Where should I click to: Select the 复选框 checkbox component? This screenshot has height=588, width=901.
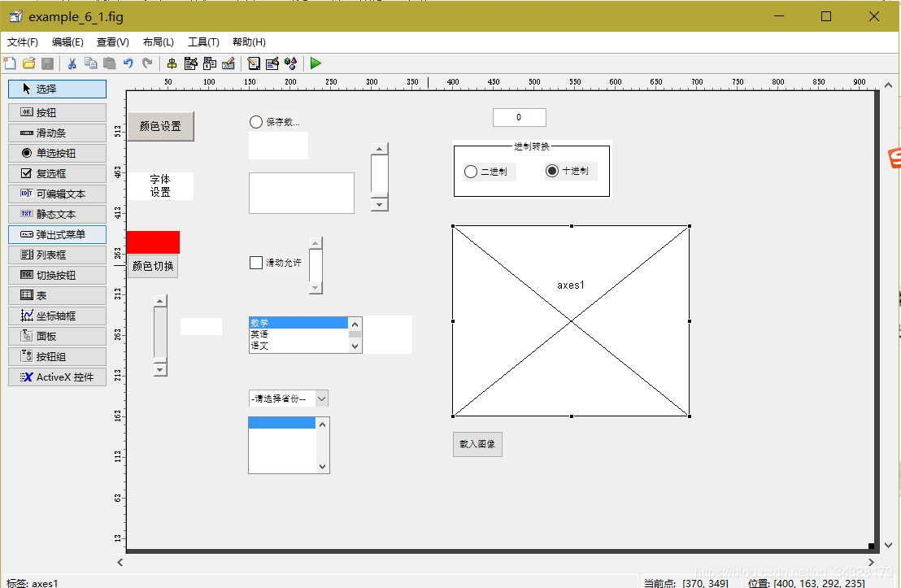[x=58, y=173]
